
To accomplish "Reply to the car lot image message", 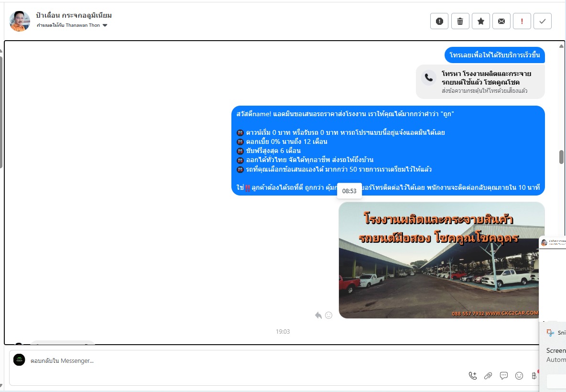I will [x=318, y=316].
